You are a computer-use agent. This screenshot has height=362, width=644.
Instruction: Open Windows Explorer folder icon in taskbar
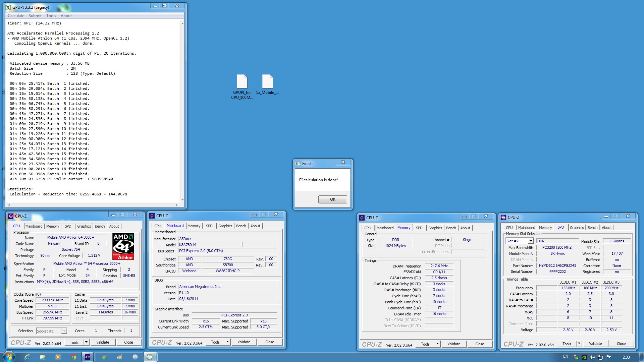click(x=43, y=357)
